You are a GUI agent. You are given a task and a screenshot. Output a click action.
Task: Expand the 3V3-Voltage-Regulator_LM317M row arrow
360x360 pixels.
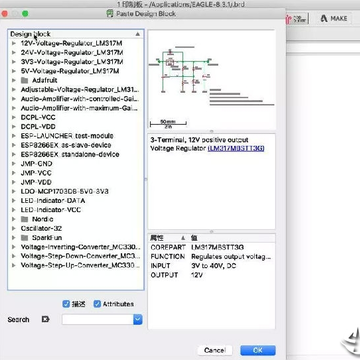point(14,62)
